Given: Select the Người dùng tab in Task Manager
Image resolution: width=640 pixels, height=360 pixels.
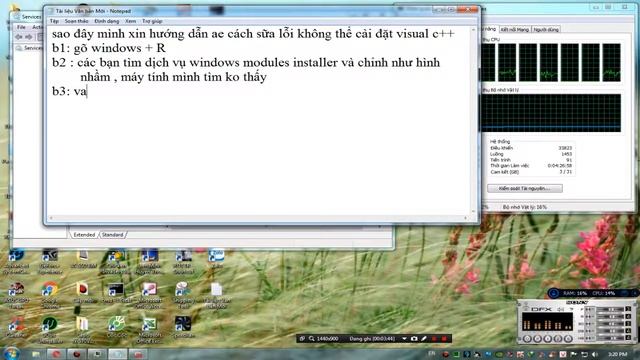Looking at the screenshot, I should 546,29.
